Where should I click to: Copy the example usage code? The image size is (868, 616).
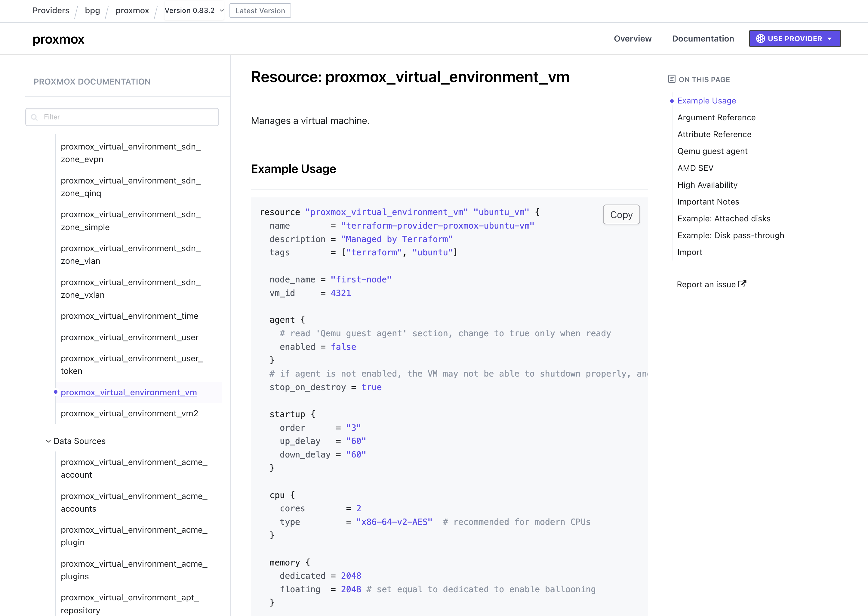click(x=621, y=214)
